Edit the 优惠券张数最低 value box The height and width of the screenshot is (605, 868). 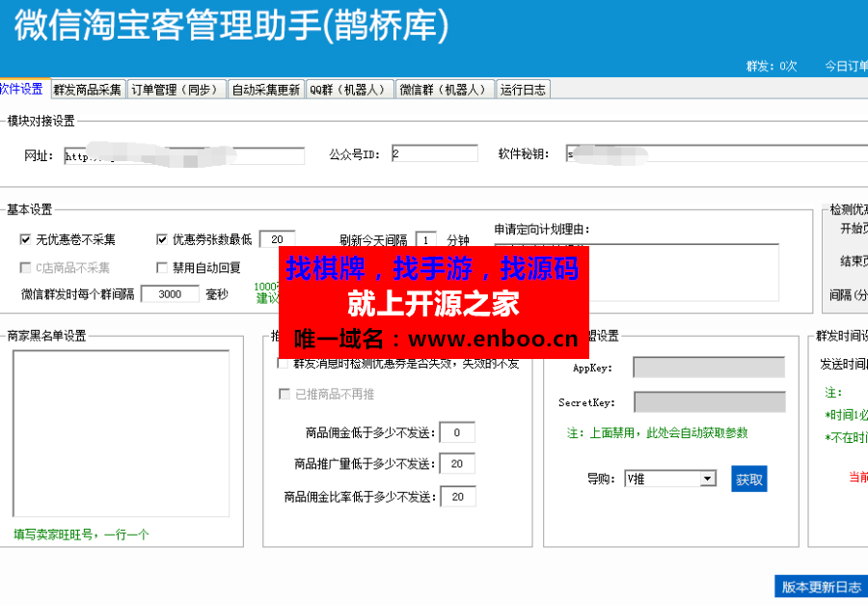[278, 239]
